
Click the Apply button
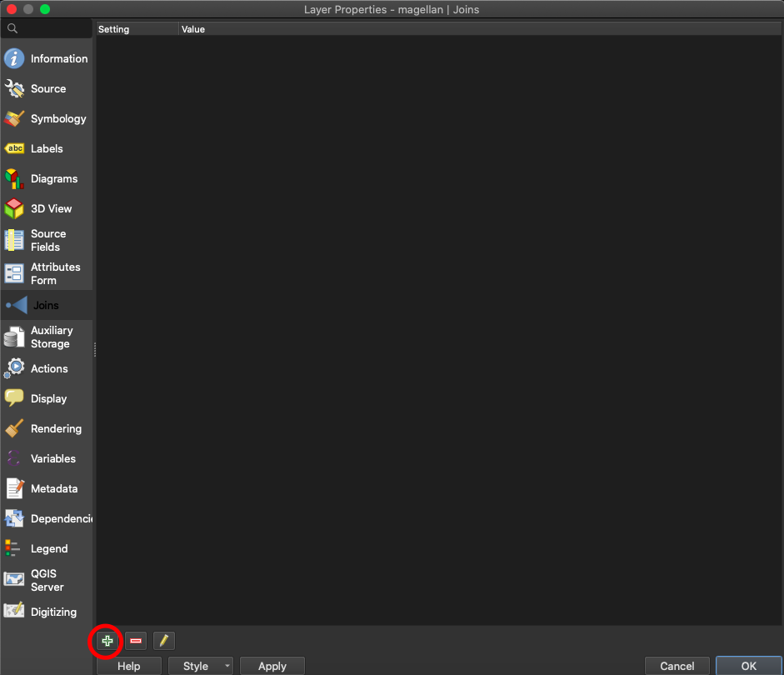point(272,666)
